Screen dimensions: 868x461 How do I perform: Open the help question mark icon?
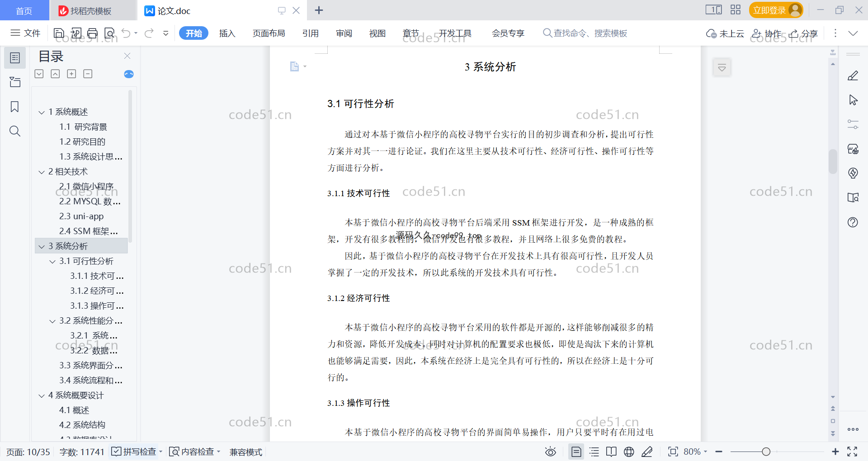tap(853, 222)
